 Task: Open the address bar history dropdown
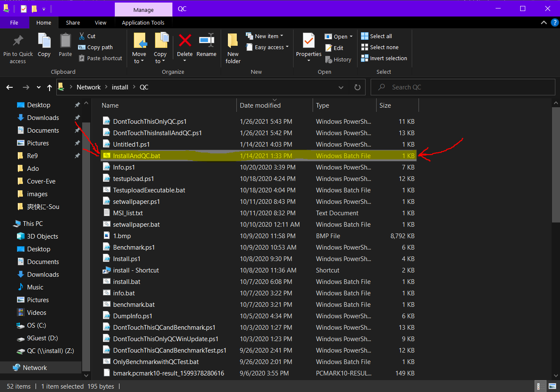tap(341, 87)
